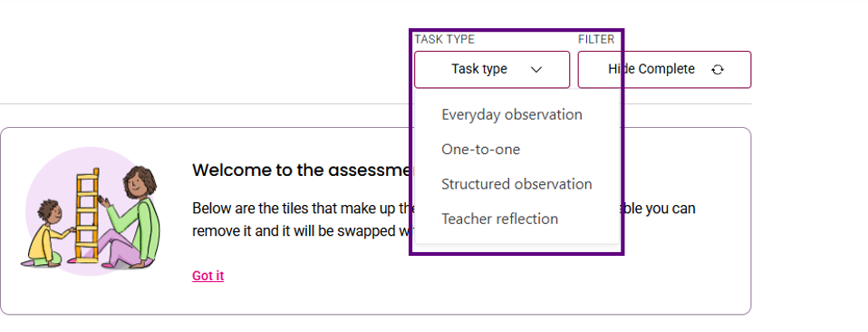Toggle the Hide Complete filter
This screenshot has width=868, height=332.
664,69
